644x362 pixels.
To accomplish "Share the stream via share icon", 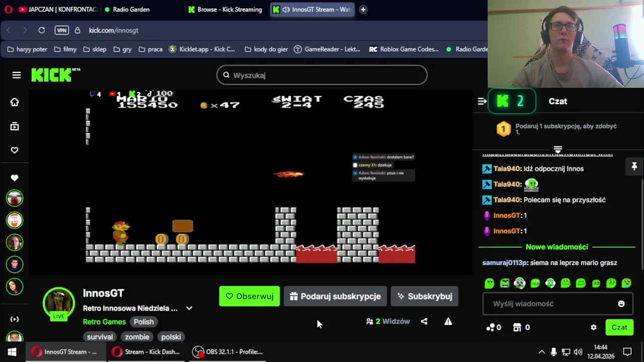I will coord(424,321).
